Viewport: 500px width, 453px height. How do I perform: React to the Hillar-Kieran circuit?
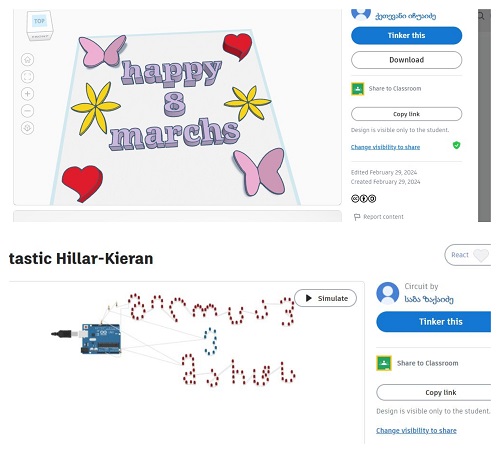pyautogui.click(x=468, y=255)
